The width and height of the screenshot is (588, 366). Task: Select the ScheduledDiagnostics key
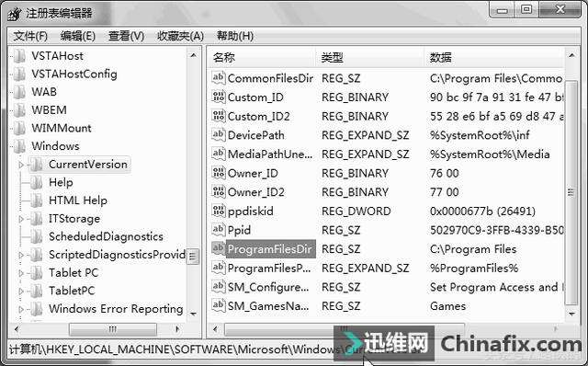[x=107, y=236]
